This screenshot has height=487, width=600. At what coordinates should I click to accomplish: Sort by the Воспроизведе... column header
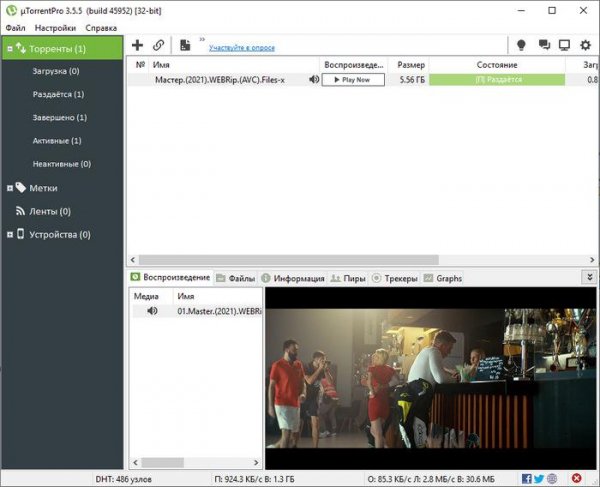(354, 65)
